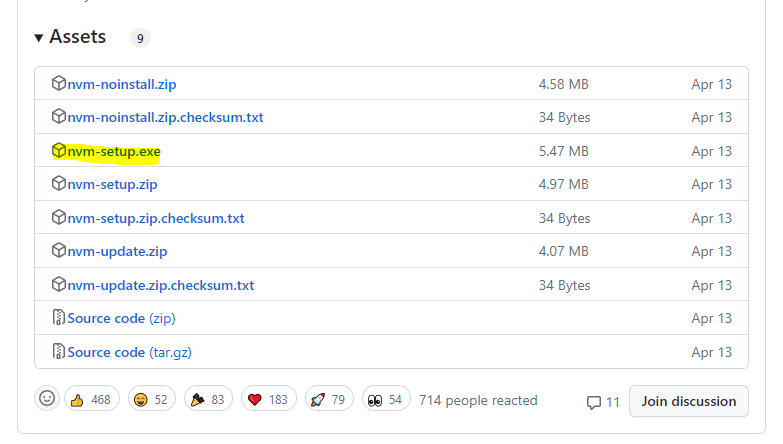Open nvm-noinstall.zip.checksum.txt link
This screenshot has height=444, width=783.
165,117
